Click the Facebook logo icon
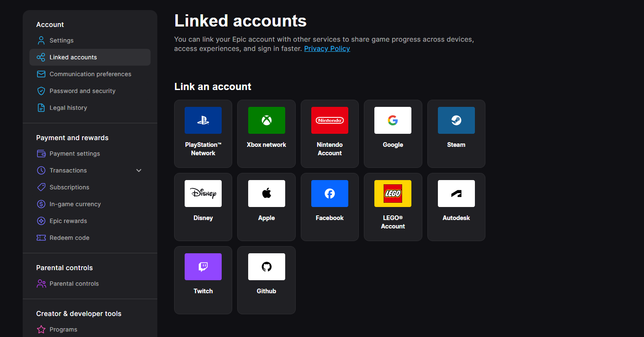The height and width of the screenshot is (337, 644). point(330,194)
